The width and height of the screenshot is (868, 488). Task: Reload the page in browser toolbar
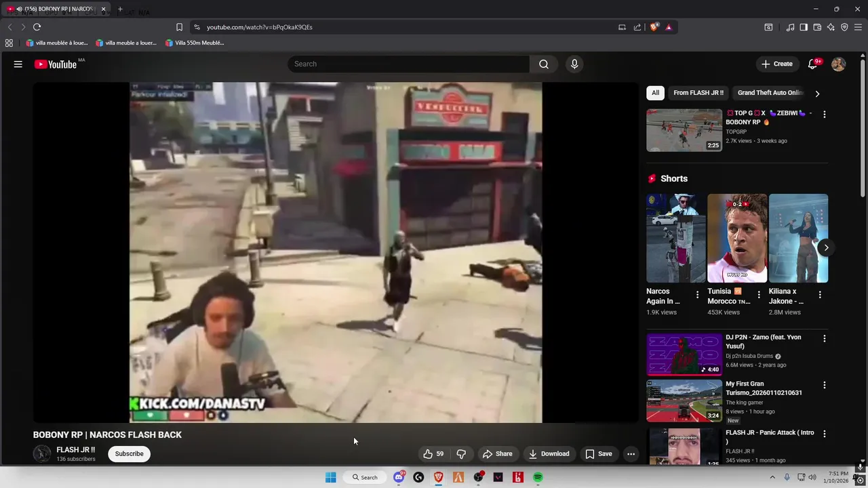(x=37, y=27)
